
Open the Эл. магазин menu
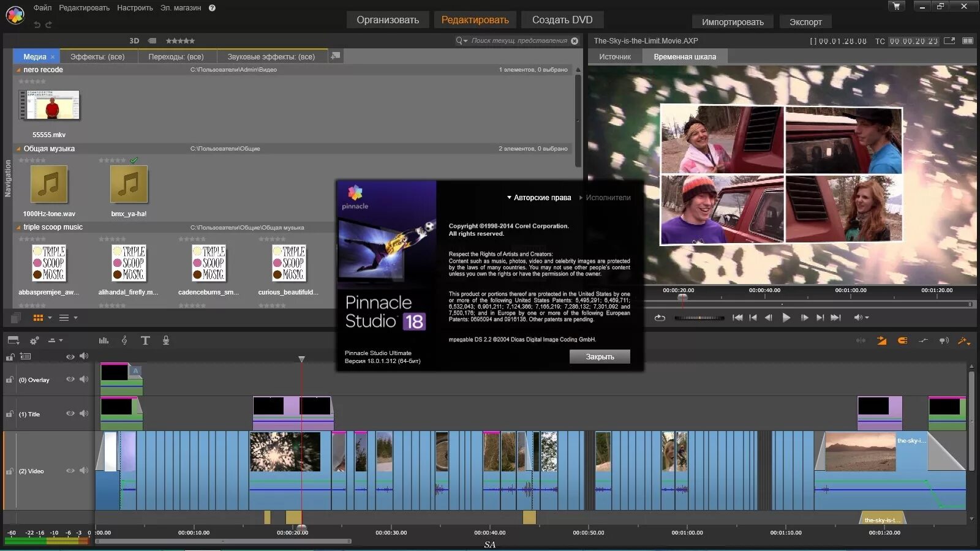(181, 8)
